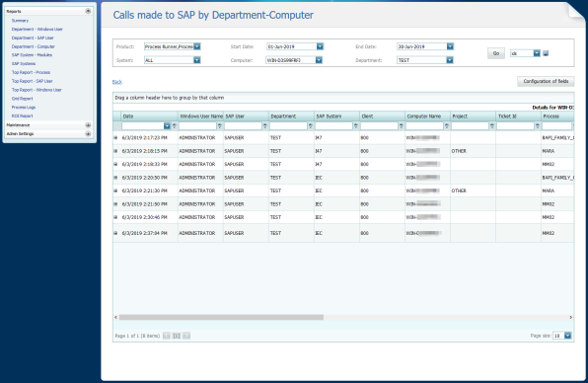
Task: Click the left arrow of horizontal scrollbar
Action: [x=115, y=317]
